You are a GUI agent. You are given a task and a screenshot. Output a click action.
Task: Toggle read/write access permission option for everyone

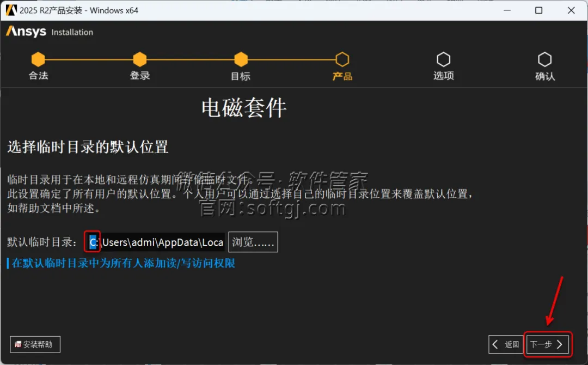coord(121,263)
